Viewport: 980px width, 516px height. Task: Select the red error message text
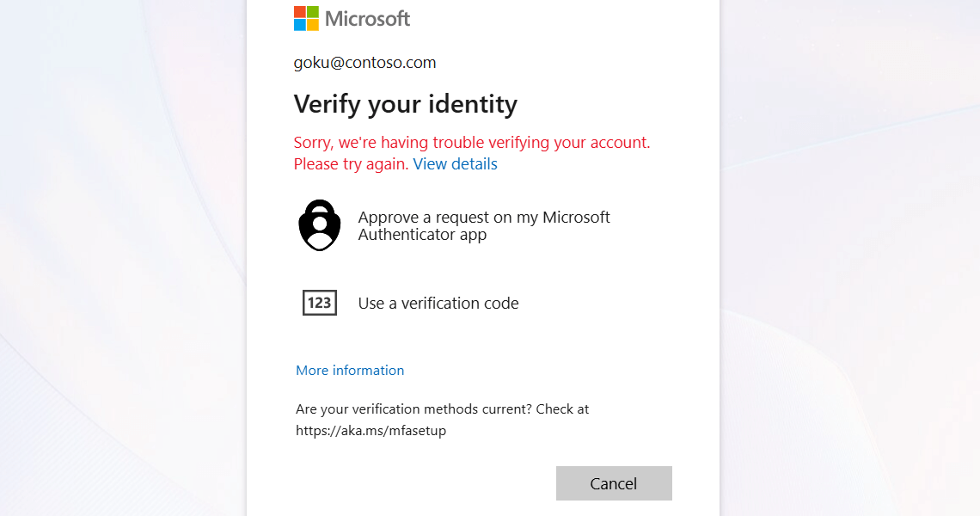click(471, 142)
